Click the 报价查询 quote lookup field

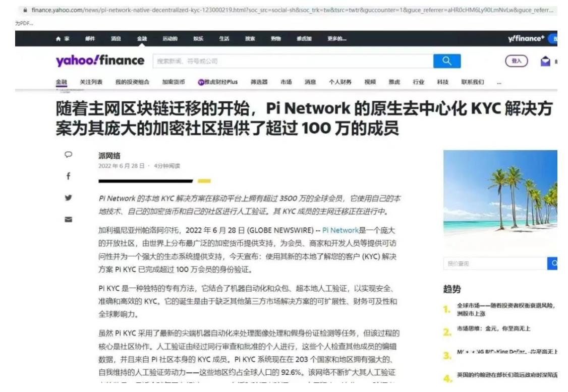click(495, 264)
